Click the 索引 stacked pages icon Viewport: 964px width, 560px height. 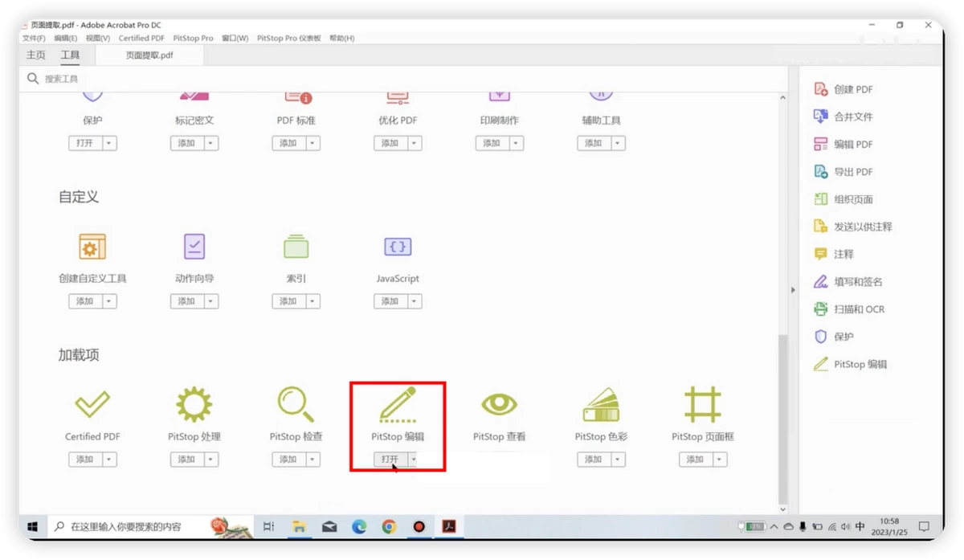click(x=296, y=247)
